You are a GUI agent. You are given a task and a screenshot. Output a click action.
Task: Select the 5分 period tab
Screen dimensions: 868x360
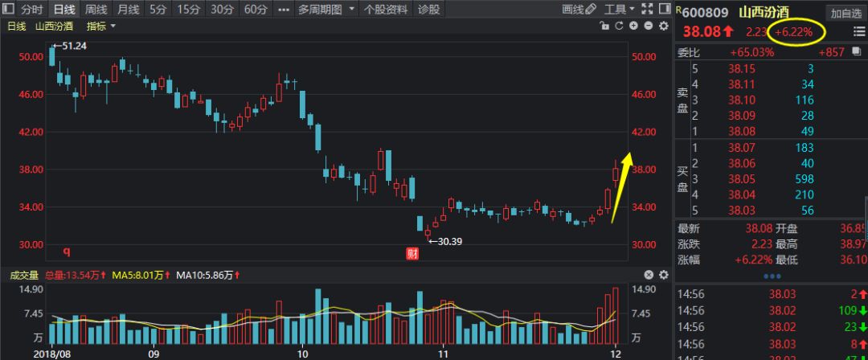tap(158, 9)
